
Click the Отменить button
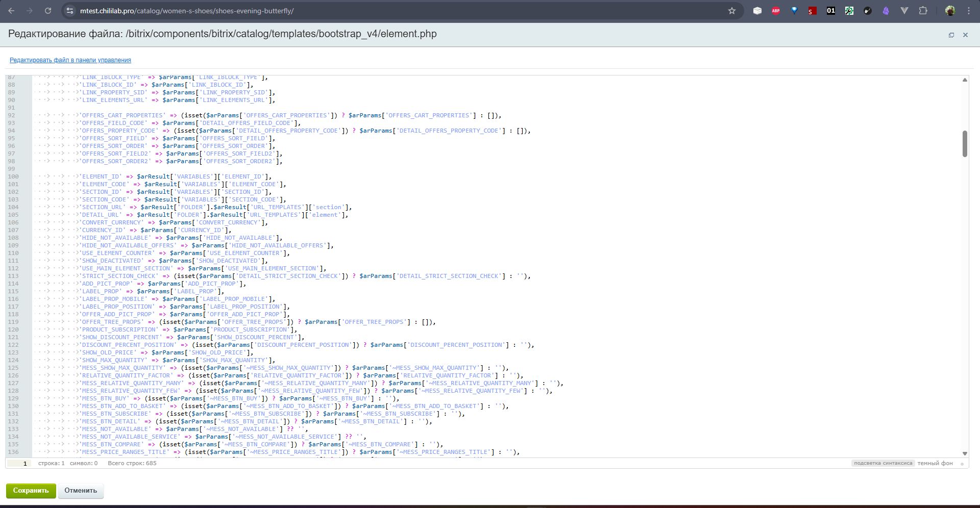click(81, 491)
